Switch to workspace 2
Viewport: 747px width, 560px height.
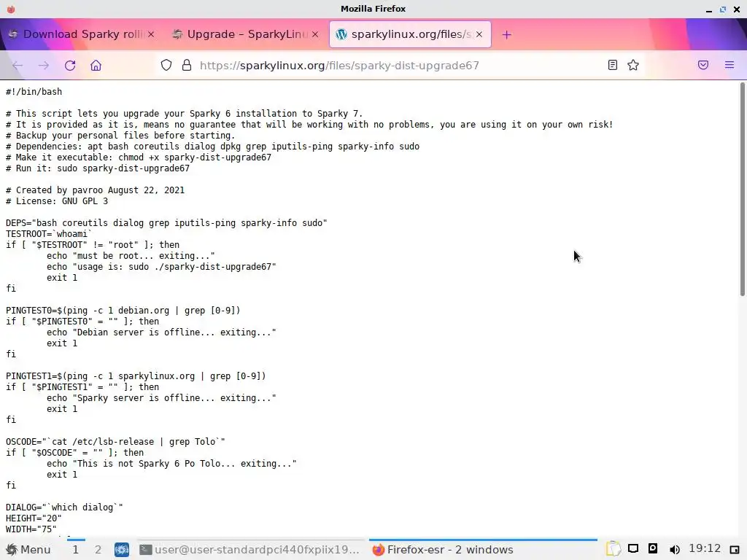(98, 550)
